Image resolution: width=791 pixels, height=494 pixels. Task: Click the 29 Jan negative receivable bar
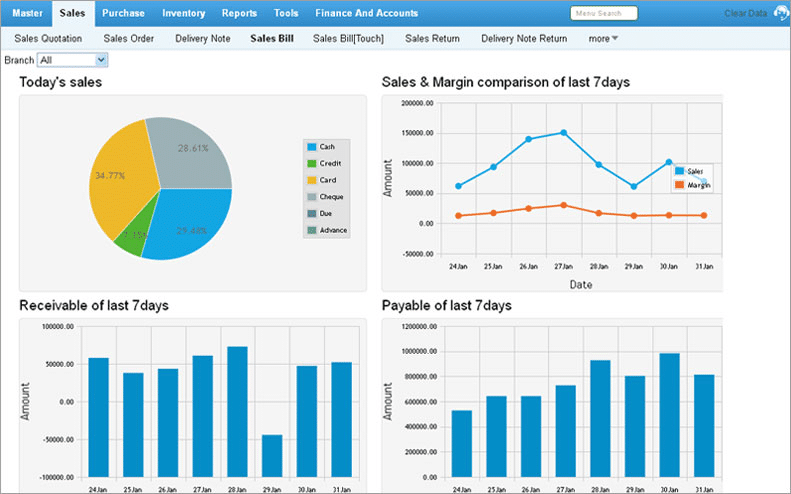pyautogui.click(x=272, y=455)
